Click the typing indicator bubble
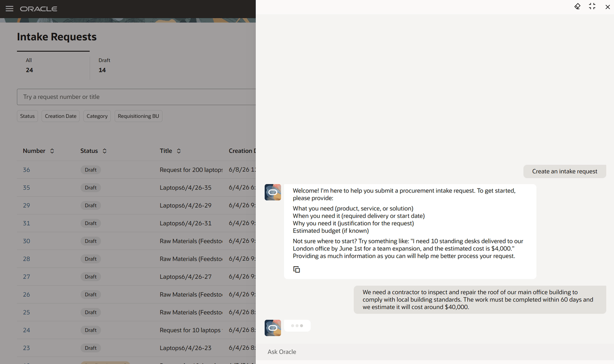Image resolution: width=614 pixels, height=364 pixels. [297, 325]
